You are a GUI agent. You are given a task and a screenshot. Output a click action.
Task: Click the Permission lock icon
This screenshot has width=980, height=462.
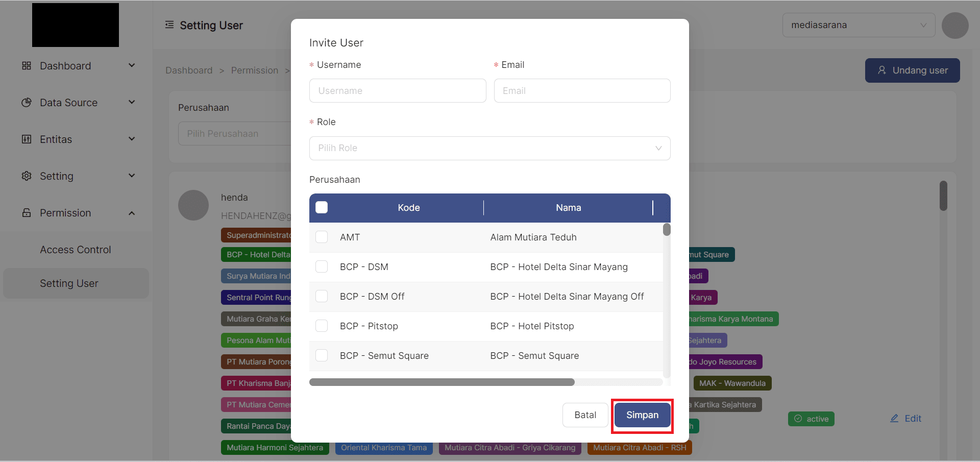coord(27,213)
